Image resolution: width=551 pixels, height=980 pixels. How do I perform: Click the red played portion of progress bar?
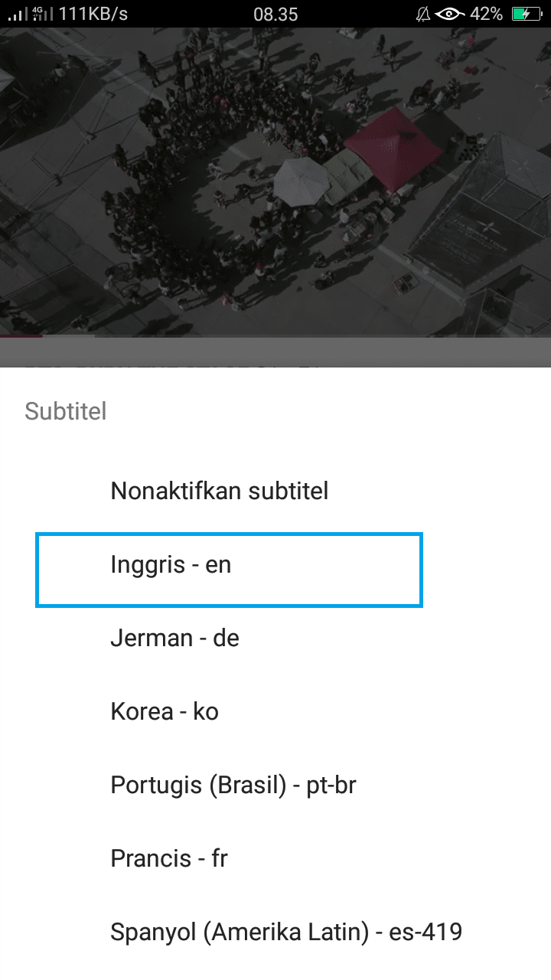21,336
